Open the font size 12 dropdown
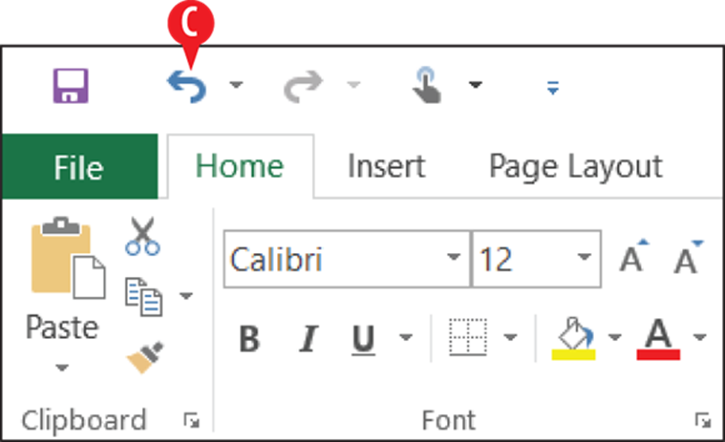 [x=584, y=257]
